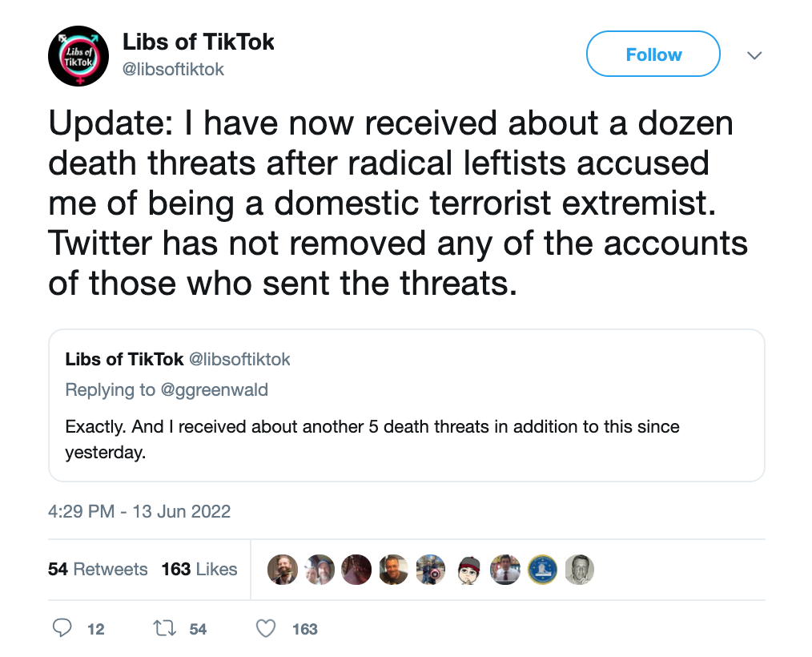Image resolution: width=812 pixels, height=657 pixels.
Task: Open the Libs of TikTok display name
Action: coord(198,42)
